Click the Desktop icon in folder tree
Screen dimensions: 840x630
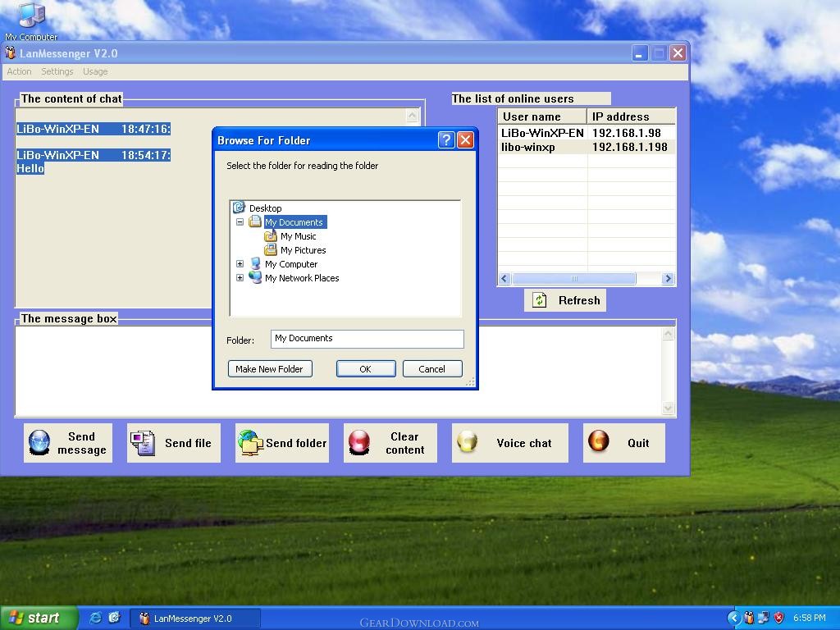pyautogui.click(x=239, y=208)
